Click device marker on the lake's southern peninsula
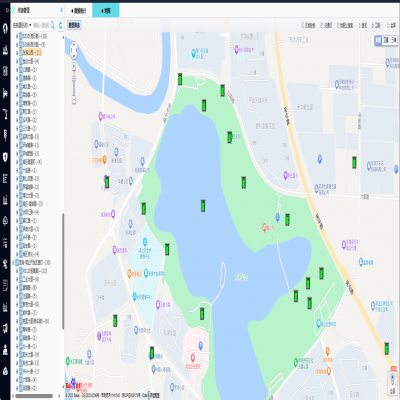The width and height of the screenshot is (400, 400). point(202,314)
